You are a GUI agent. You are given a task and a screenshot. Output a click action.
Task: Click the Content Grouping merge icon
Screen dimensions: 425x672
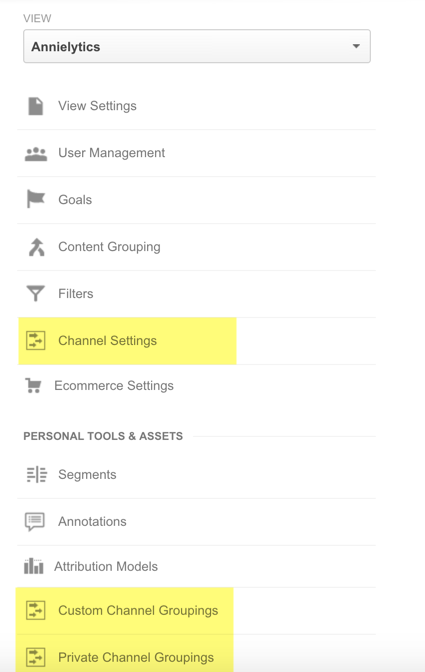(x=36, y=247)
